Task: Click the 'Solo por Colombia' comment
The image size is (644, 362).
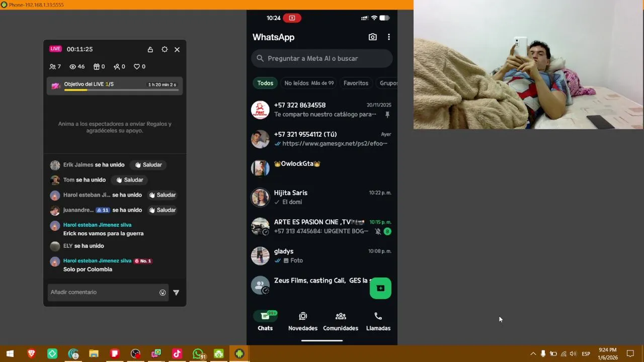Action: point(88,269)
